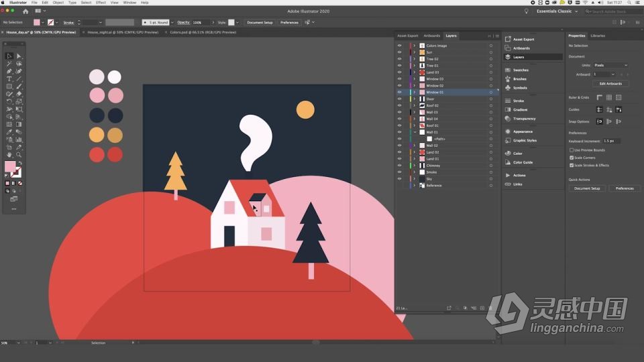Screen dimensions: 644x362
Task: Hide the Land 03 layer
Action: click(399, 72)
